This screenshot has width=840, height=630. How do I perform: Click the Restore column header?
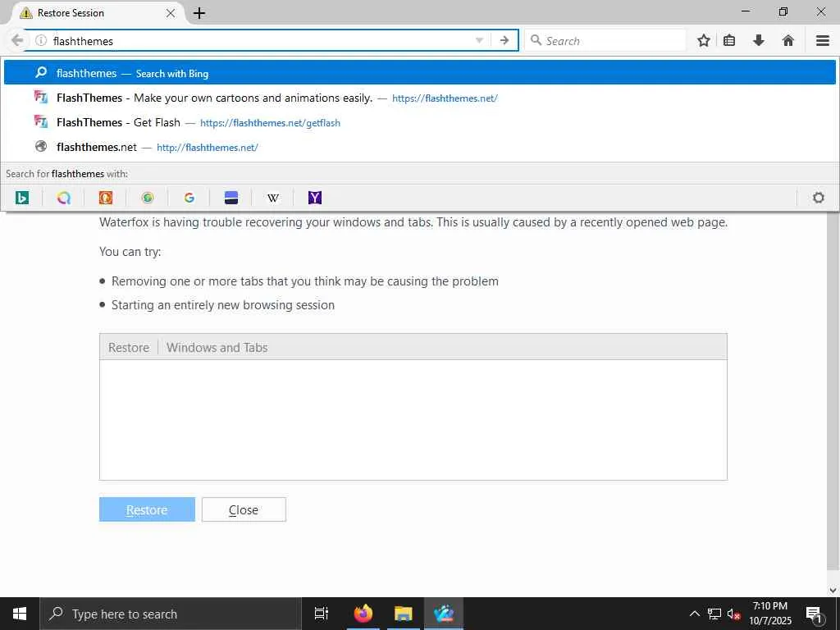point(129,347)
